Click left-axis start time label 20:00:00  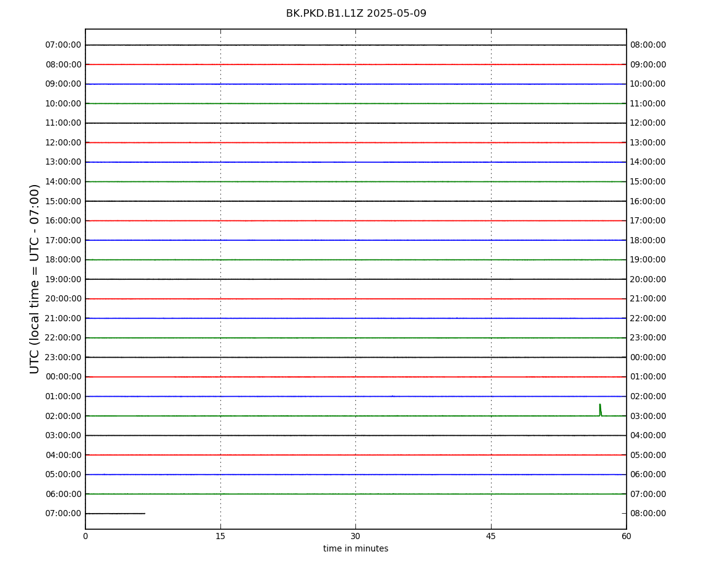[x=64, y=299]
